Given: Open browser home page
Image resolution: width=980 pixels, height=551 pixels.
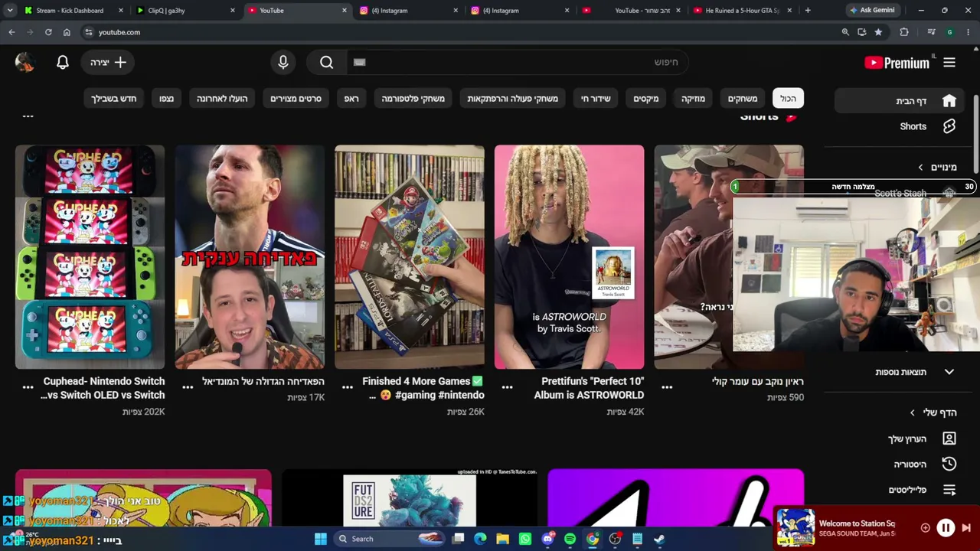Looking at the screenshot, I should click(x=67, y=32).
